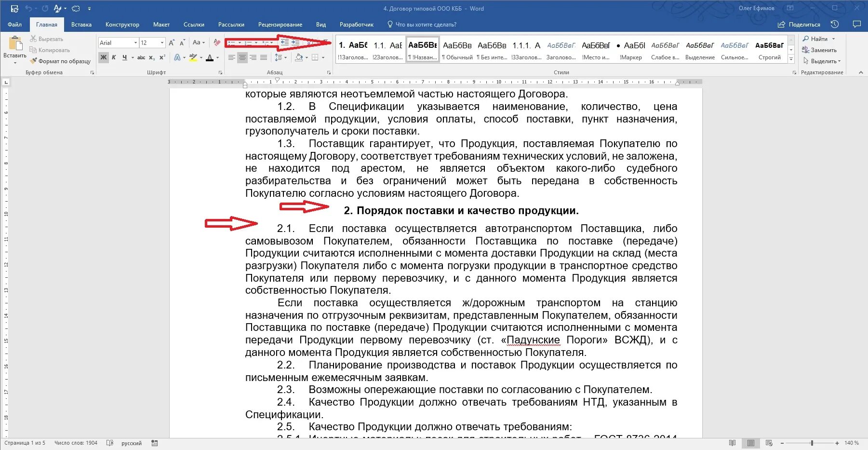Click macro recording icon in status bar
Viewport: 868px width, 450px height.
pos(154,443)
